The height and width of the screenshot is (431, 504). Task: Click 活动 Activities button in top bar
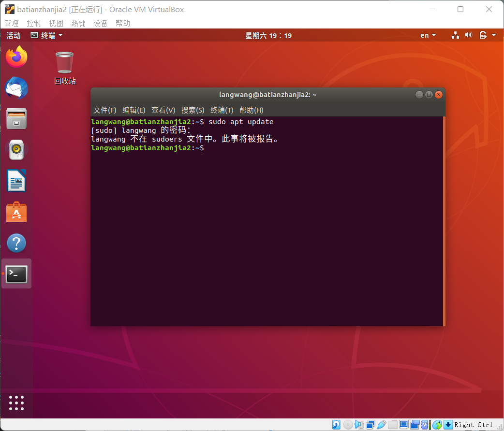coord(14,35)
